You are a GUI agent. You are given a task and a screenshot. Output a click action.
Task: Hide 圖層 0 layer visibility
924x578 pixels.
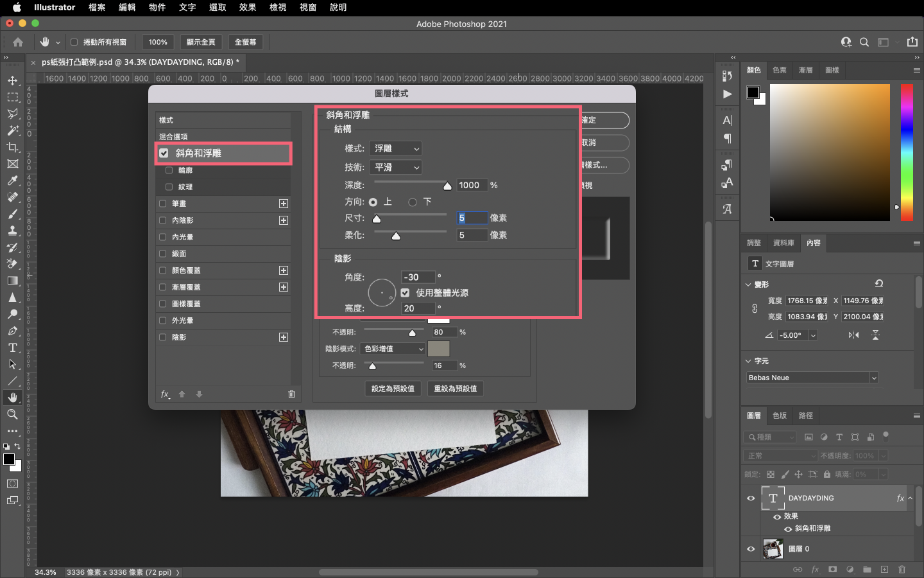coord(751,549)
